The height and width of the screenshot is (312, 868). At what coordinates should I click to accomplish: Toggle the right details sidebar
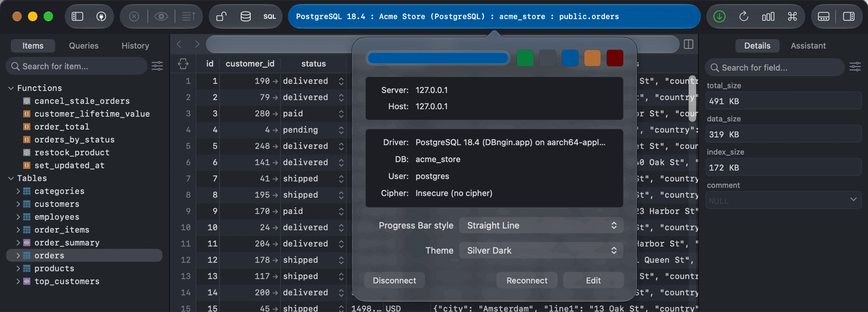[849, 16]
